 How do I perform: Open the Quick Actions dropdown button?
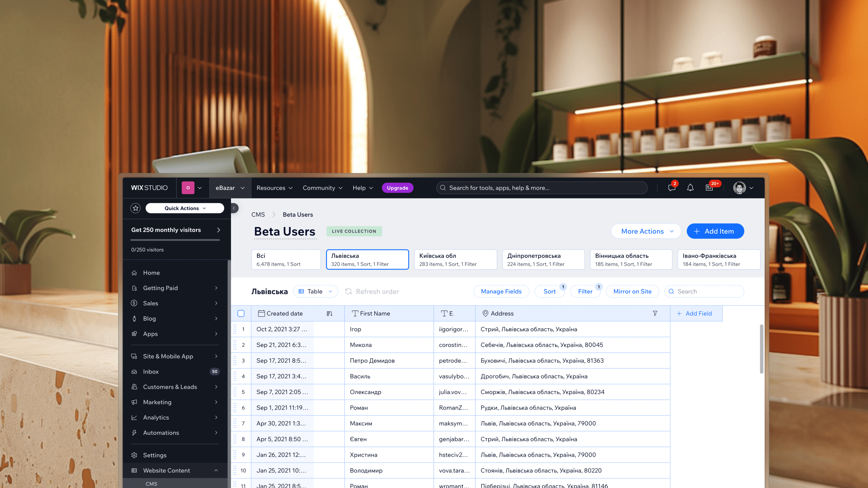pyautogui.click(x=185, y=208)
